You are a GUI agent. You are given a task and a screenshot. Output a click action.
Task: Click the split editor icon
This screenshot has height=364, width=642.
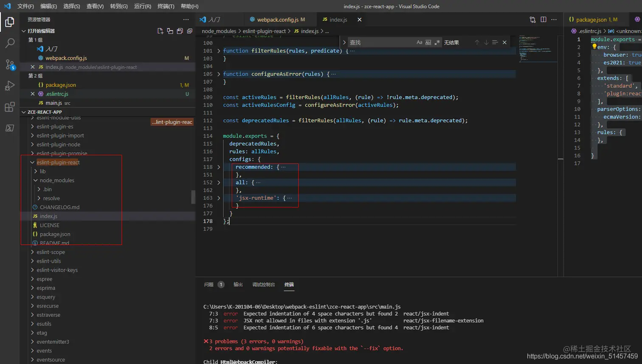pos(543,20)
